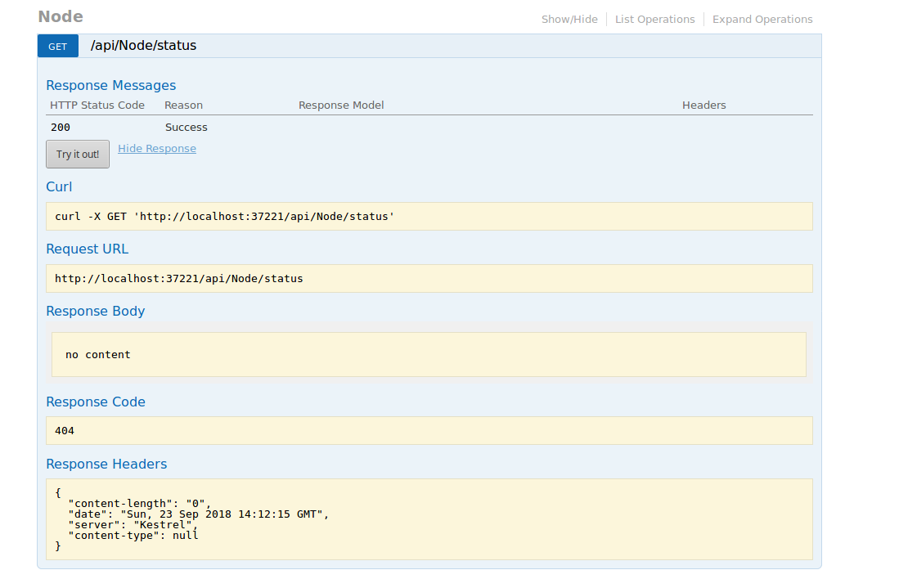Image resolution: width=908 pixels, height=588 pixels.
Task: Click the Try it out! button
Action: pos(77,154)
